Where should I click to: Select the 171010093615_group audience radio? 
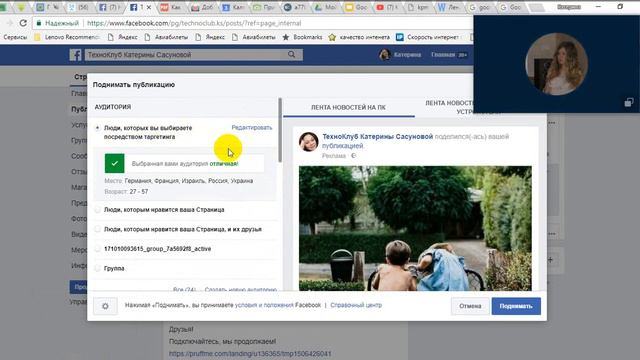pos(98,249)
